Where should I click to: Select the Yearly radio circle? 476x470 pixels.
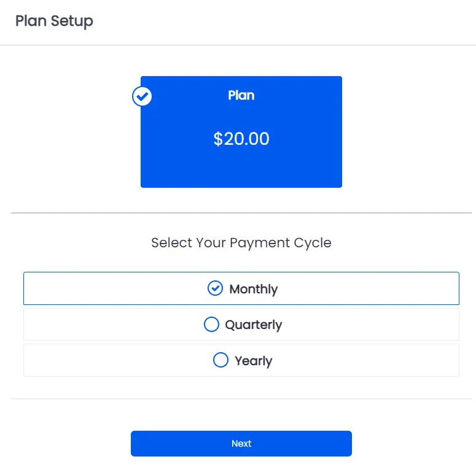220,360
